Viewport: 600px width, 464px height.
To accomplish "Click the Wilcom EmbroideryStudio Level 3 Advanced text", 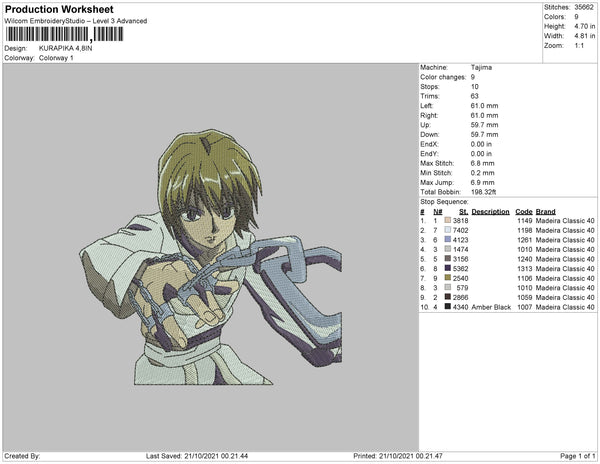I will coord(76,21).
